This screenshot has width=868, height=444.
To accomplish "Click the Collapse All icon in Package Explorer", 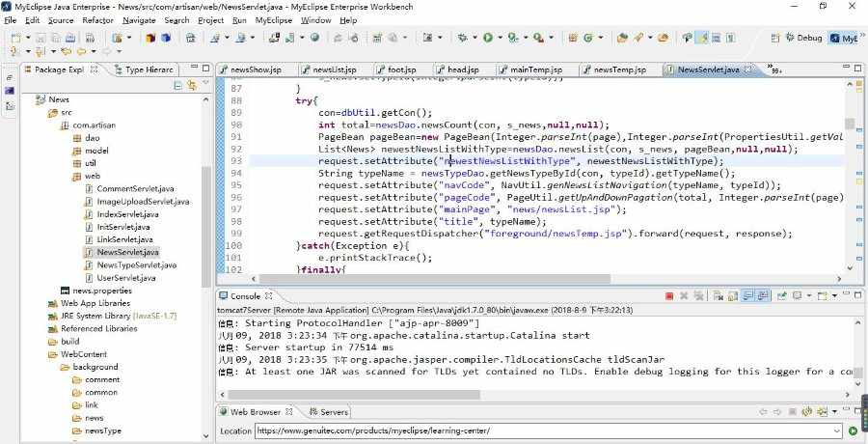I will (177, 85).
